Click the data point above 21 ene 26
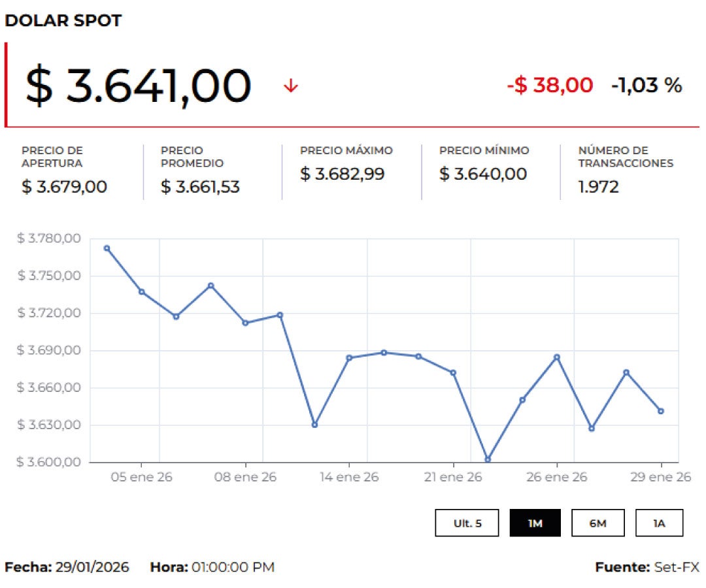 pyautogui.click(x=453, y=372)
